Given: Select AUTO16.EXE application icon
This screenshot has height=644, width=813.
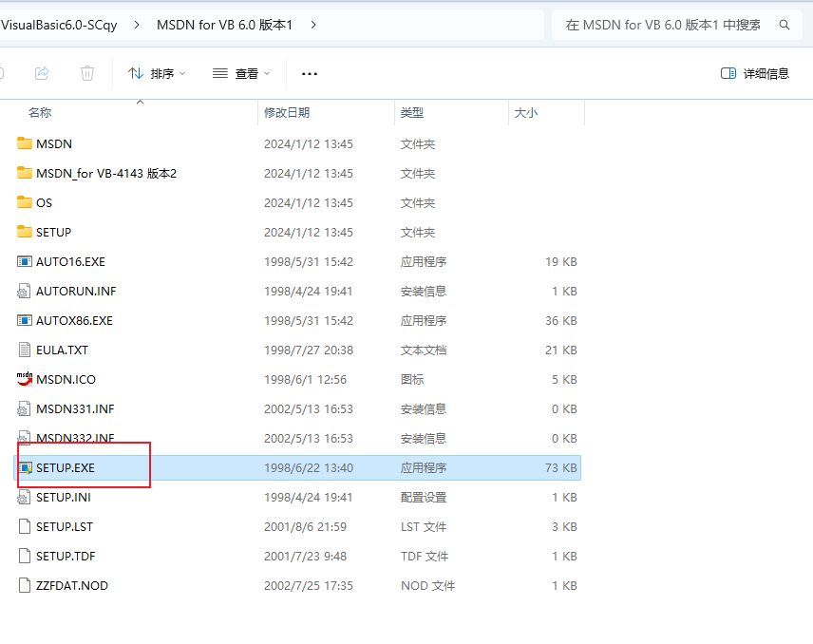Looking at the screenshot, I should click(x=25, y=261).
